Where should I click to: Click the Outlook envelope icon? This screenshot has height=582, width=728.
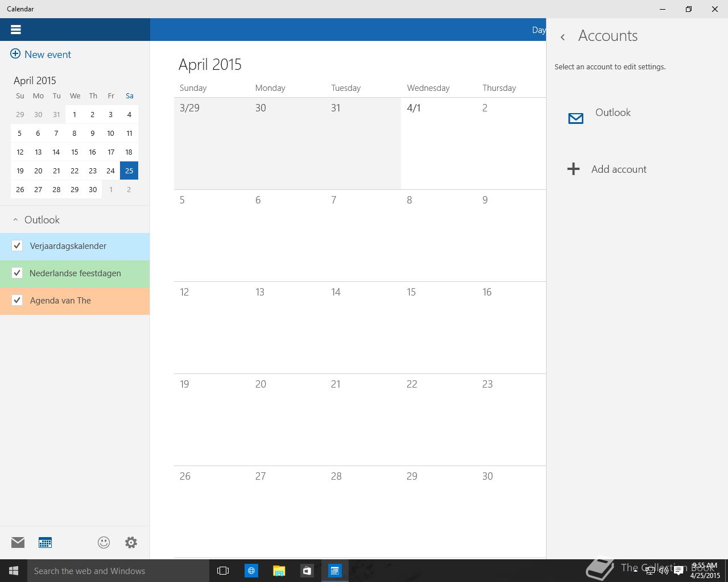576,118
